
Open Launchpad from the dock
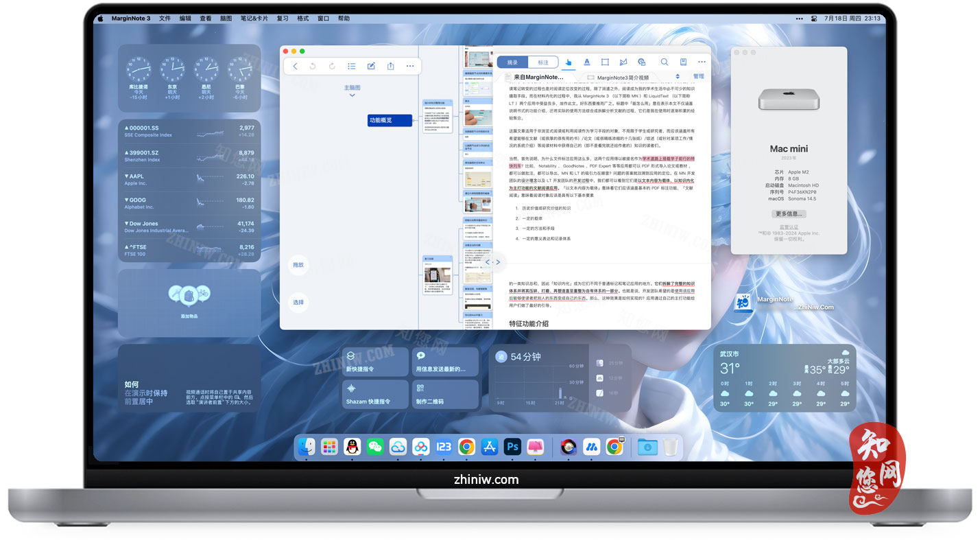329,447
